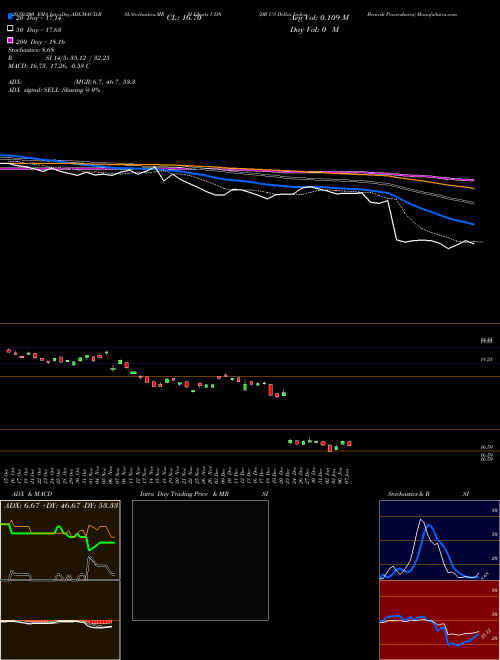The height and width of the screenshot is (660, 500).
Task: Open the blue Stochastics chart panel
Action: 439,540
